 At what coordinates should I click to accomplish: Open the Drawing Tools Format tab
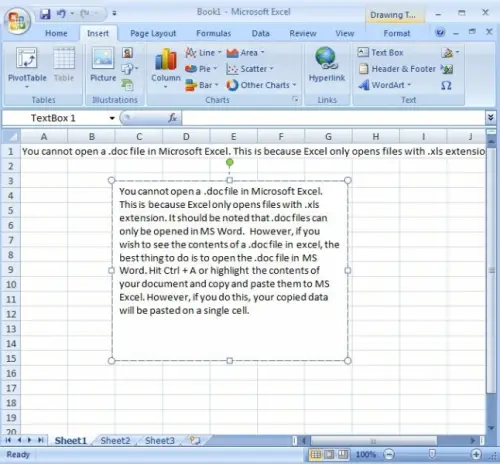click(397, 33)
